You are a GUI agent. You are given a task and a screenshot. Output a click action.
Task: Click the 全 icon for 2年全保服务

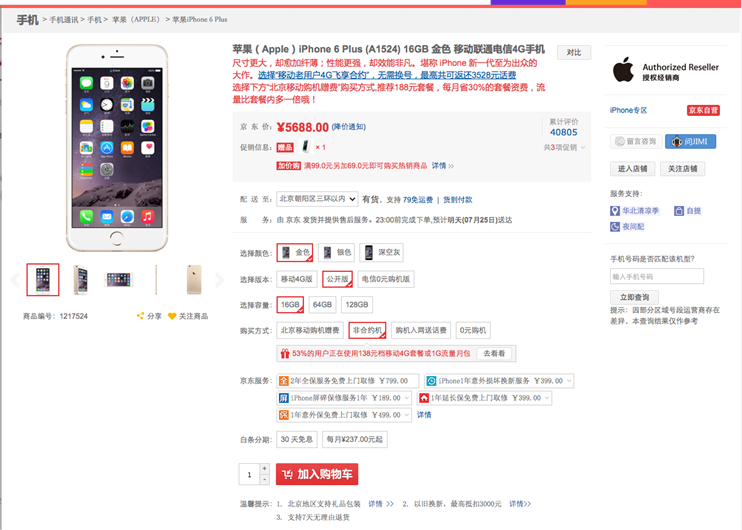pos(283,381)
